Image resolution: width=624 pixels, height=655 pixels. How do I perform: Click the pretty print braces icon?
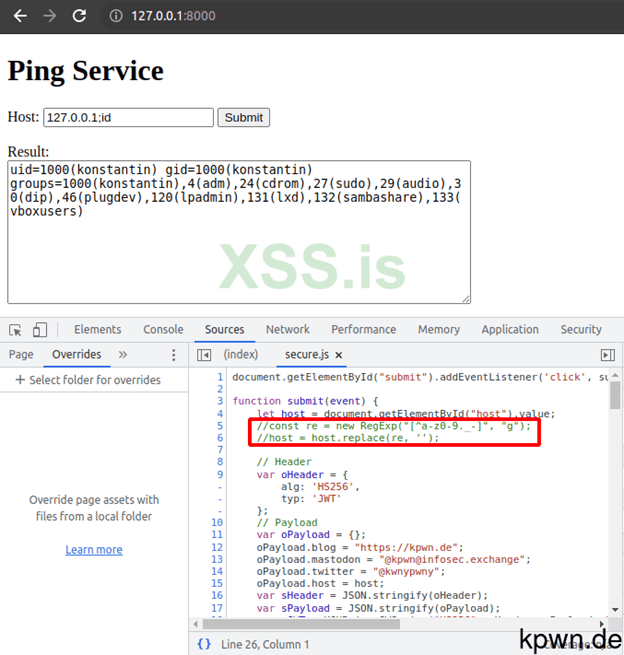click(x=204, y=644)
